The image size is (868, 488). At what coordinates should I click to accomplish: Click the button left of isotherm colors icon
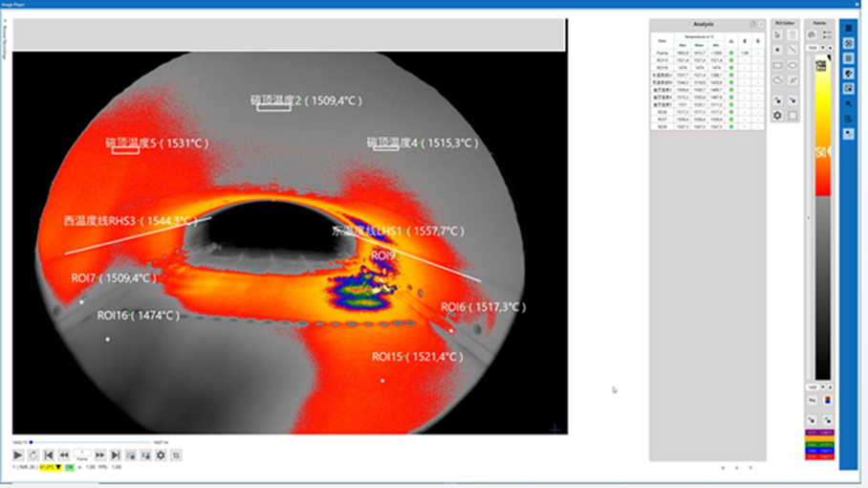pos(813,400)
